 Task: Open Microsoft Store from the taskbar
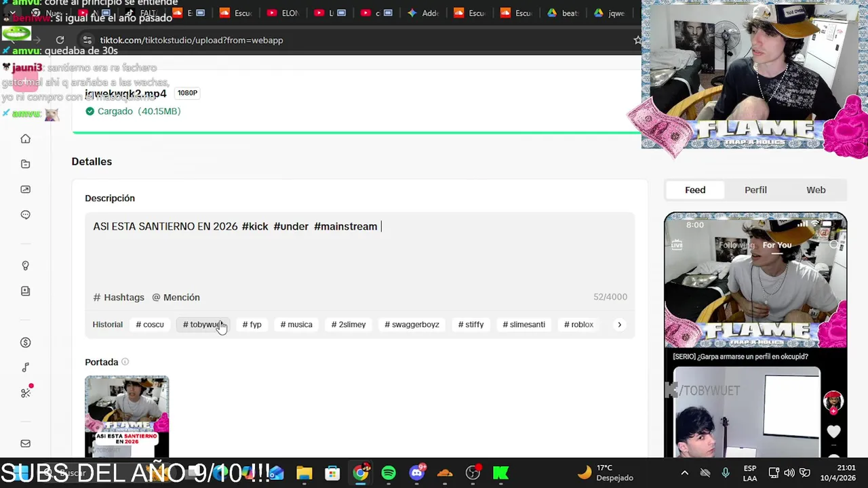tap(332, 473)
